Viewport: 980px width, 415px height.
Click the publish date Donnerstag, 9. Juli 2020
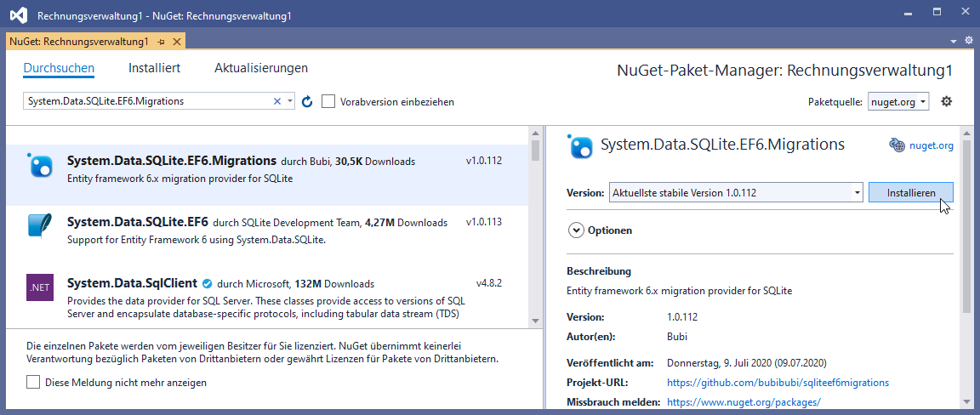747,362
